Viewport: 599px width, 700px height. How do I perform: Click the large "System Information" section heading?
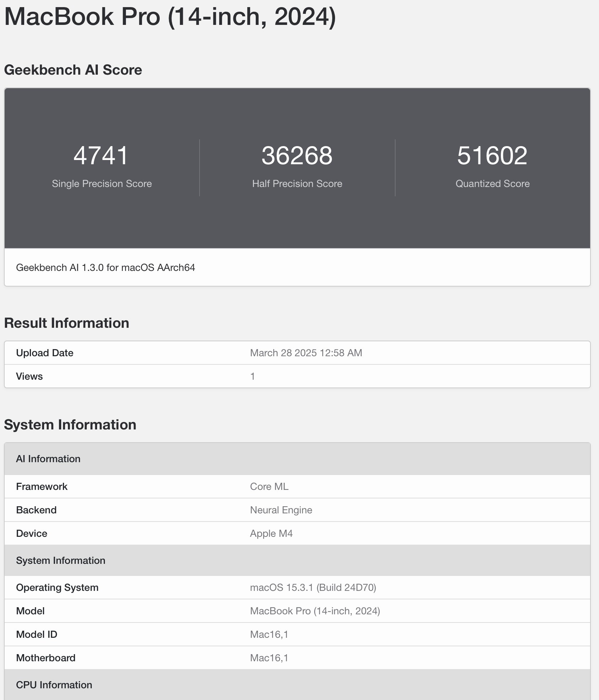click(x=70, y=424)
